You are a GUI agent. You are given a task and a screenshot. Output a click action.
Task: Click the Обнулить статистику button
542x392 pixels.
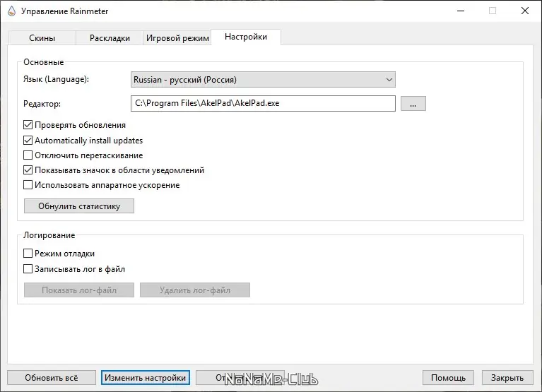coord(79,206)
